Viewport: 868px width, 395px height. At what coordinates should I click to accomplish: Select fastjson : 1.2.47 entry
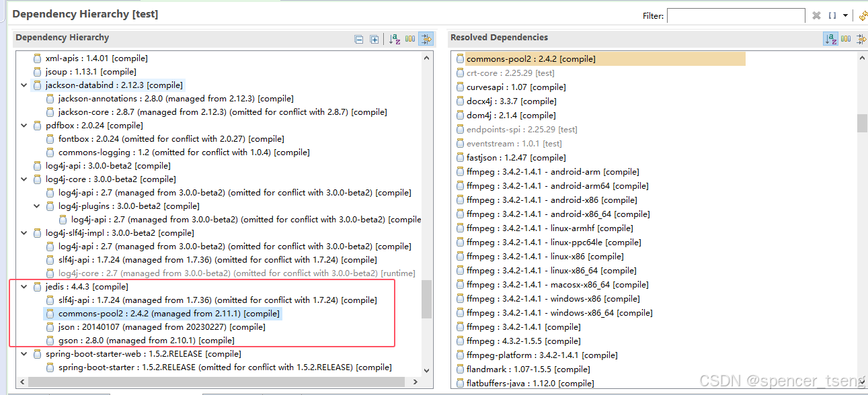516,158
